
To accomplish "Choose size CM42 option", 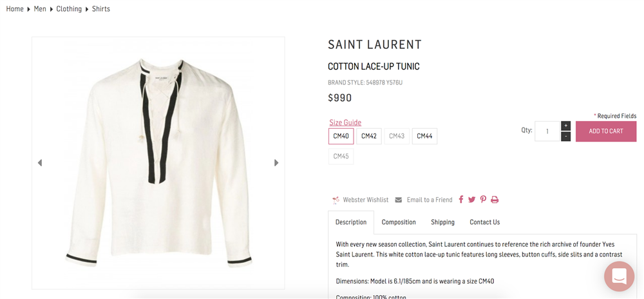I will coord(369,136).
